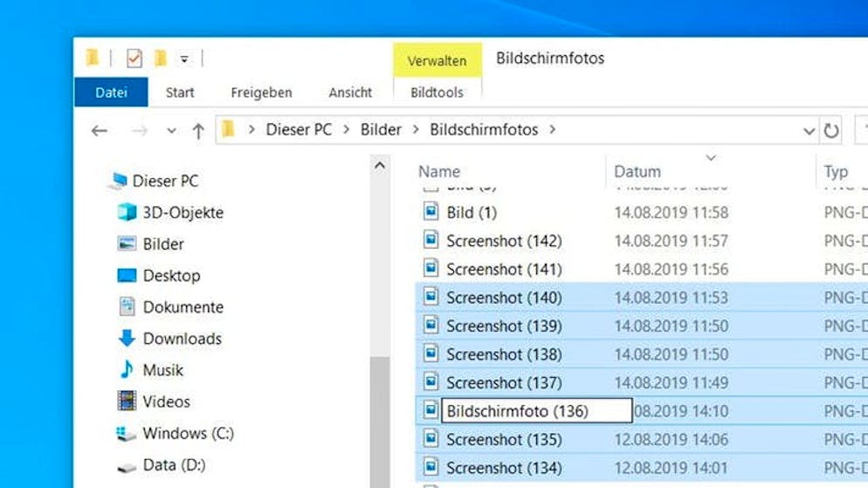Refresh the folder view

coord(831,131)
